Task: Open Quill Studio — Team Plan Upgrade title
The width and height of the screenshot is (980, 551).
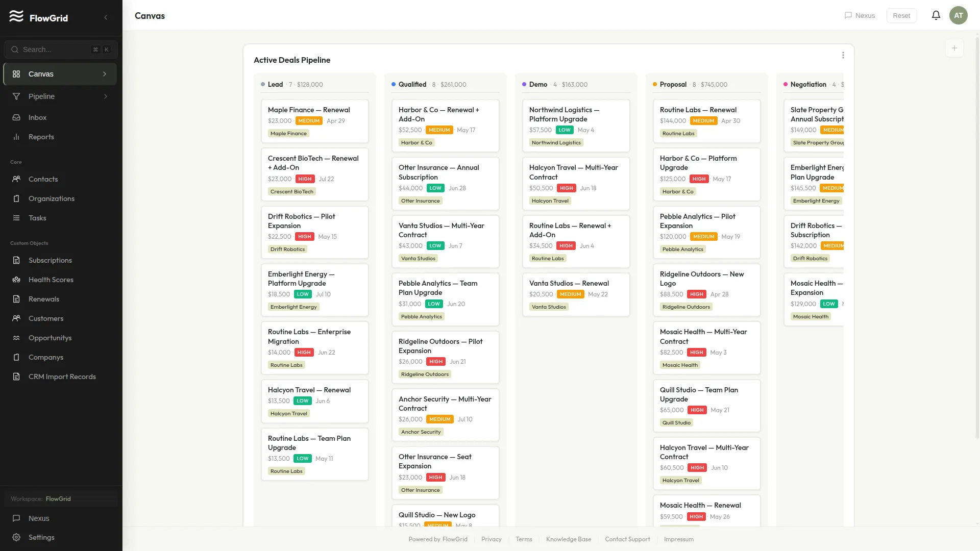Action: (699, 394)
